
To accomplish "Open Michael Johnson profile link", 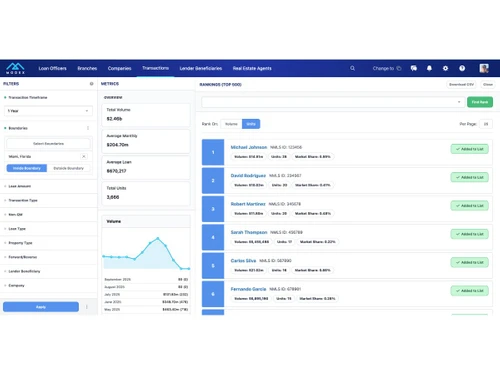I will point(249,147).
